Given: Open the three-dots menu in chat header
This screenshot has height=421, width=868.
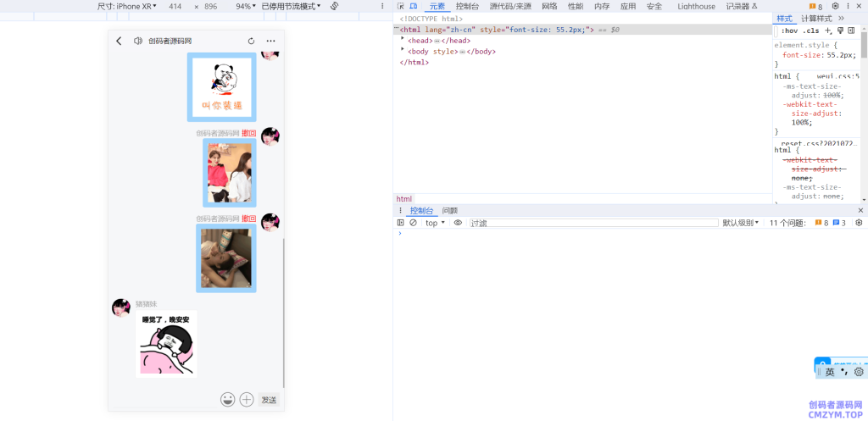Looking at the screenshot, I should [270, 41].
